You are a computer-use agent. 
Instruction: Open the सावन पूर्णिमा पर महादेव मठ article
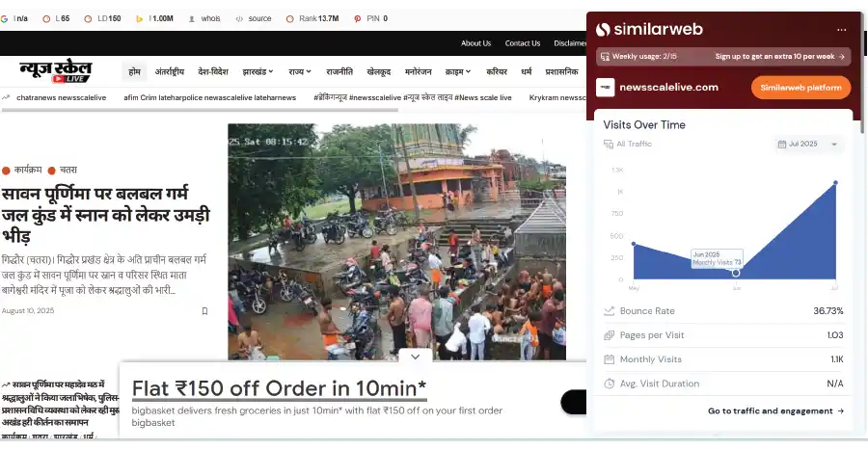[x=61, y=404]
